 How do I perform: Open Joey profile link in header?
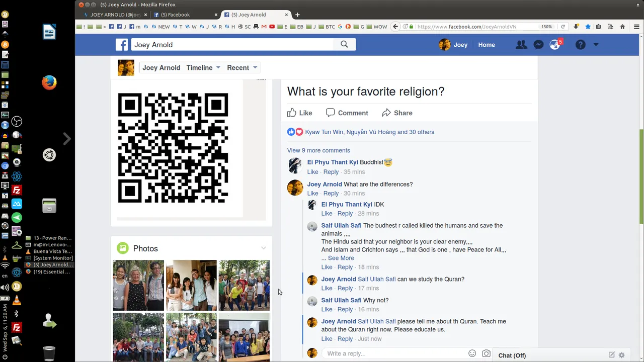click(x=453, y=45)
